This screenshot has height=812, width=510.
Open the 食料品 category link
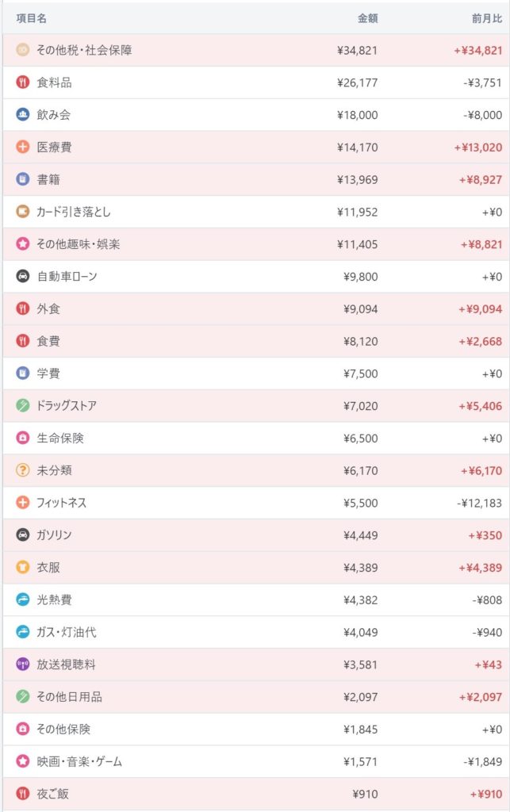[x=54, y=82]
